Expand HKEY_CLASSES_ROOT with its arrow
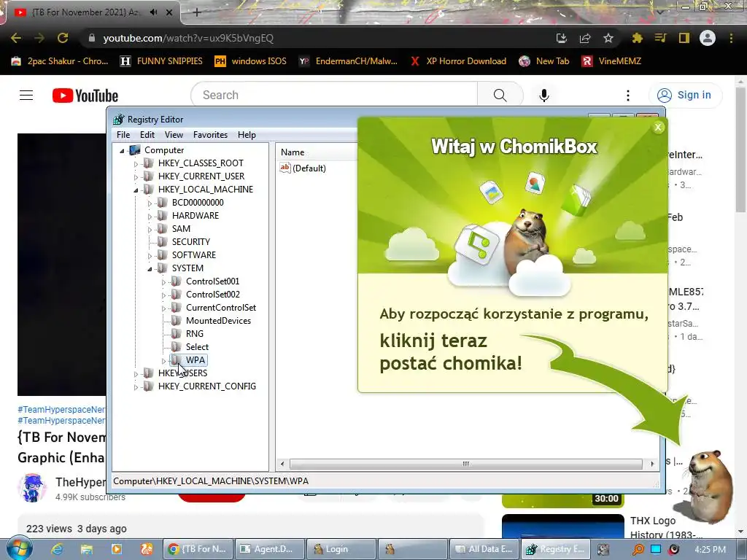 [136, 164]
